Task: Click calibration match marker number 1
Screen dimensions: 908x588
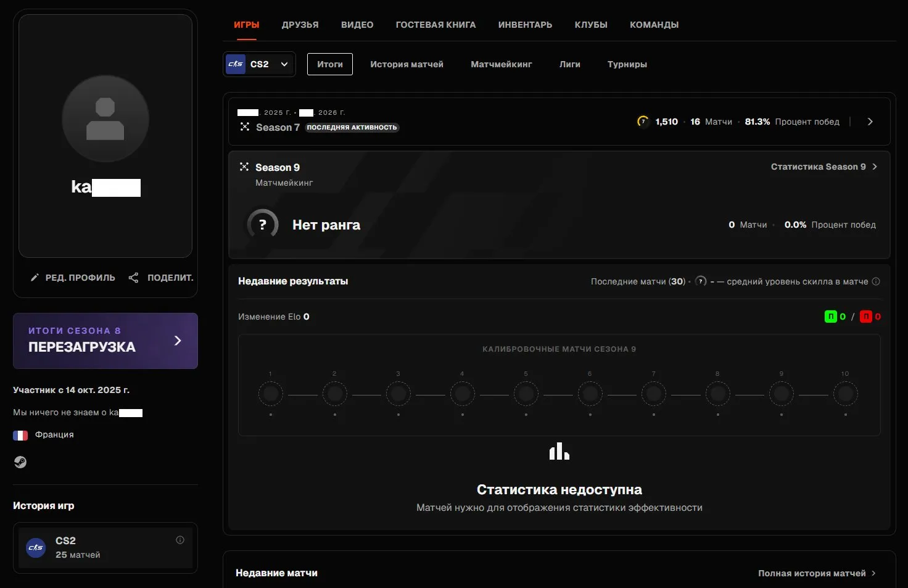Action: (270, 394)
